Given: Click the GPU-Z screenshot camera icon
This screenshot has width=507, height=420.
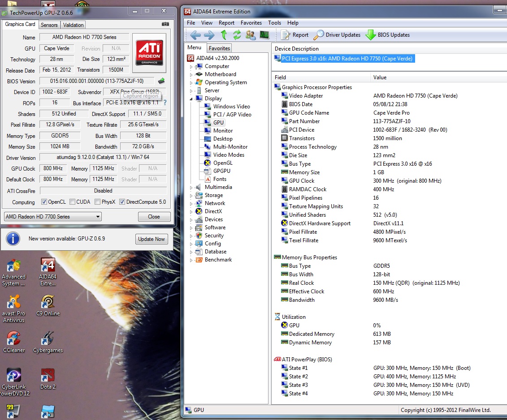Looking at the screenshot, I should coord(165,24).
